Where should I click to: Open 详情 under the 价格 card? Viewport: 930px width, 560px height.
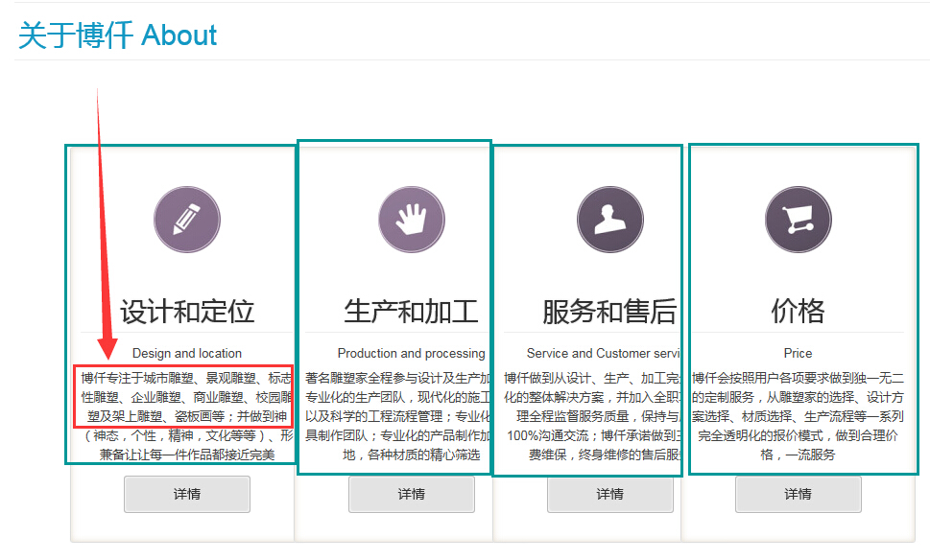point(798,494)
